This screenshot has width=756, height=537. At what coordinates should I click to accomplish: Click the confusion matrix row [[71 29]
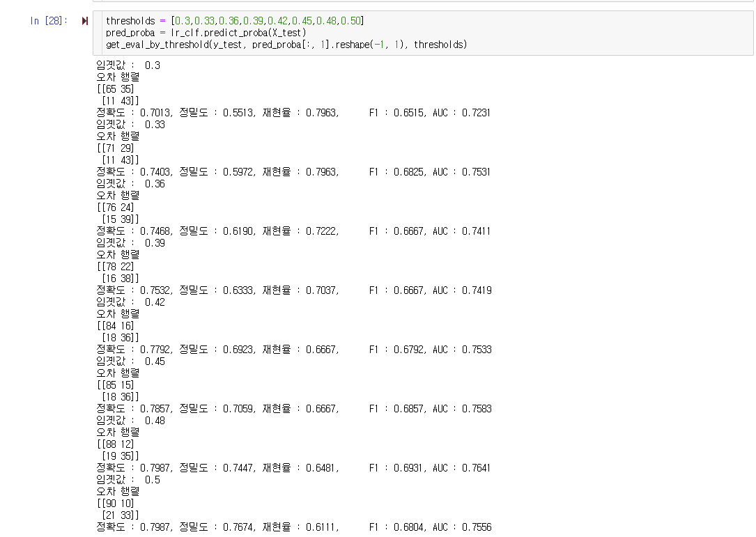(x=116, y=148)
